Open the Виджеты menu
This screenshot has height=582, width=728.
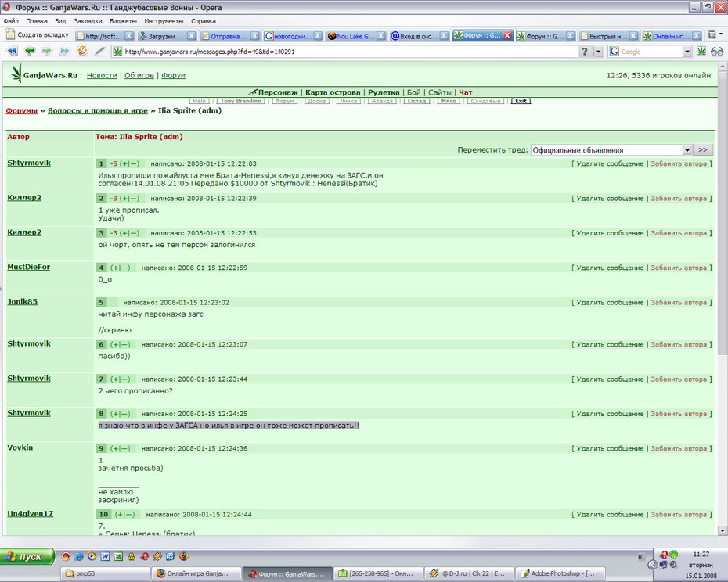pyautogui.click(x=123, y=21)
